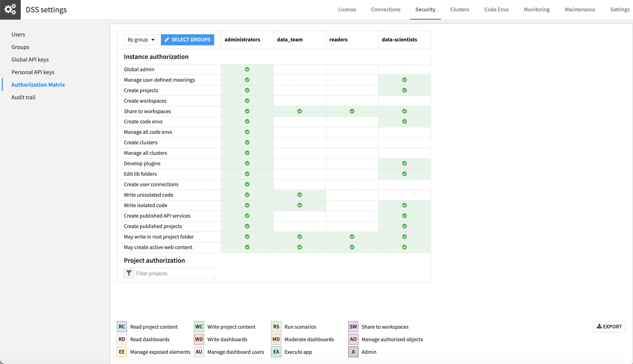Open the By group dropdown

[141, 40]
